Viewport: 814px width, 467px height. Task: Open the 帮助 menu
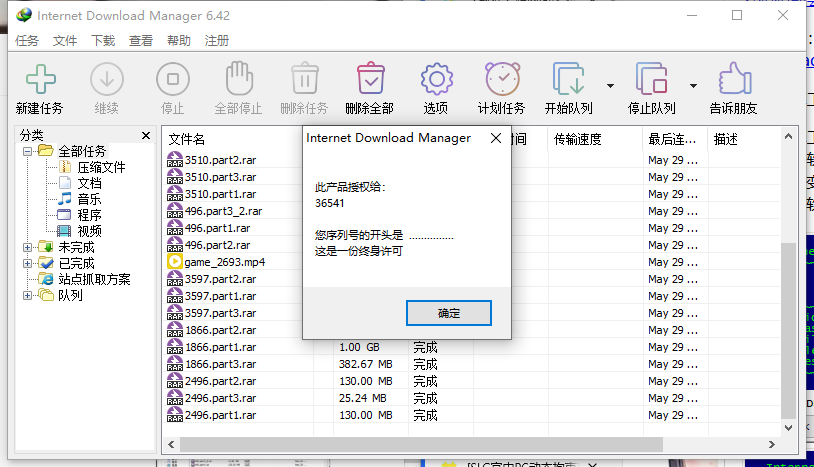coord(179,40)
